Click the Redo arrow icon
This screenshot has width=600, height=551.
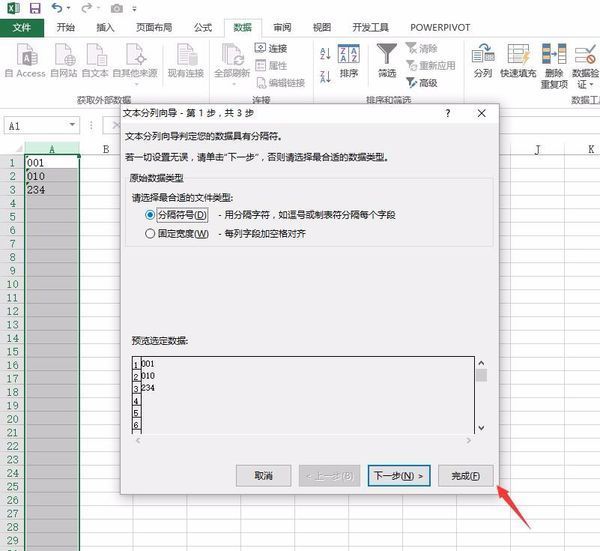[87, 8]
